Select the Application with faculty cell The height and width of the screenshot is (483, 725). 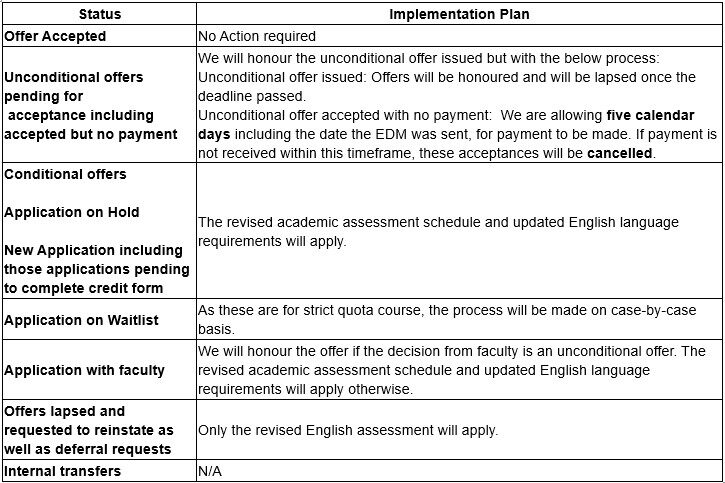[x=85, y=370]
